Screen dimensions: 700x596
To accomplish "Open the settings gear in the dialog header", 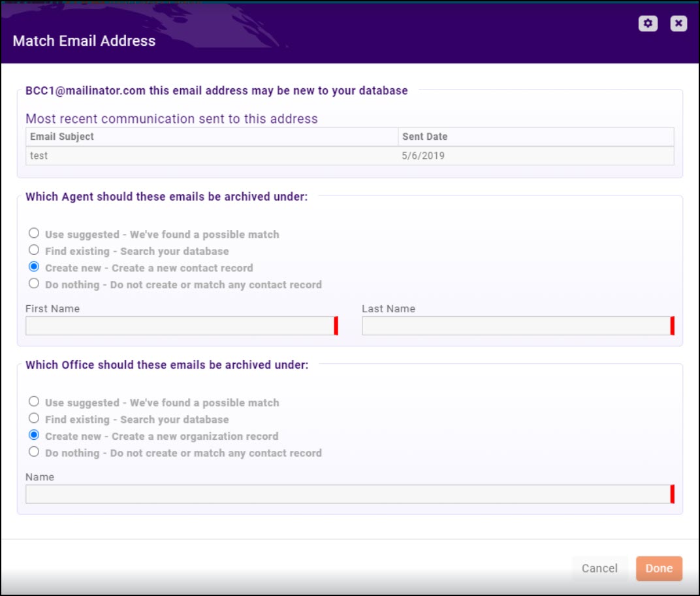I will (x=648, y=23).
